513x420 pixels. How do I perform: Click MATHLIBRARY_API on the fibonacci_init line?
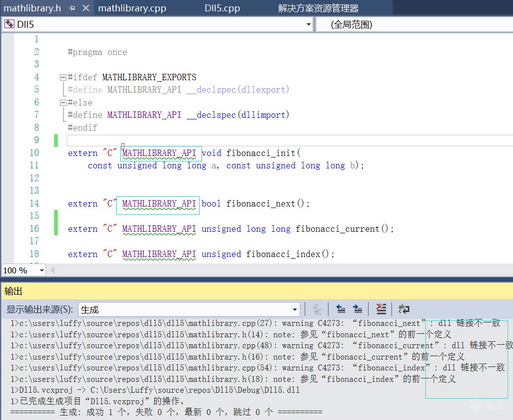[x=159, y=153]
